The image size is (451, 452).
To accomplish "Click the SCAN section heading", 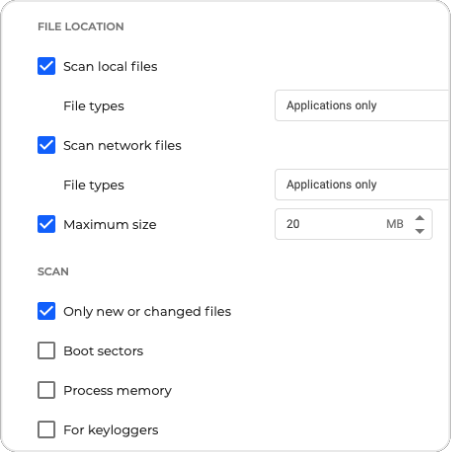I will tap(53, 272).
